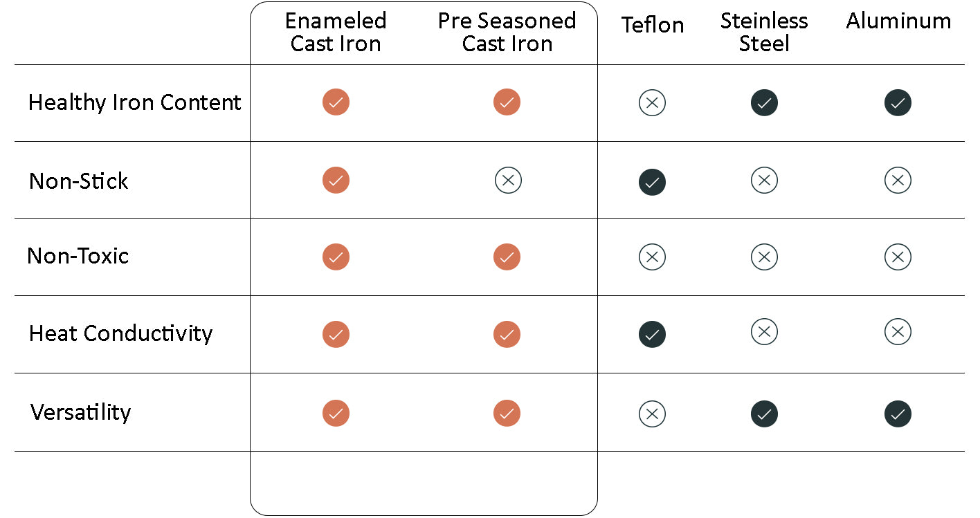This screenshot has width=980, height=518.
Task: Click Pre Seasoned Cast Iron Non-Toxic checkmark
Action: click(x=507, y=257)
